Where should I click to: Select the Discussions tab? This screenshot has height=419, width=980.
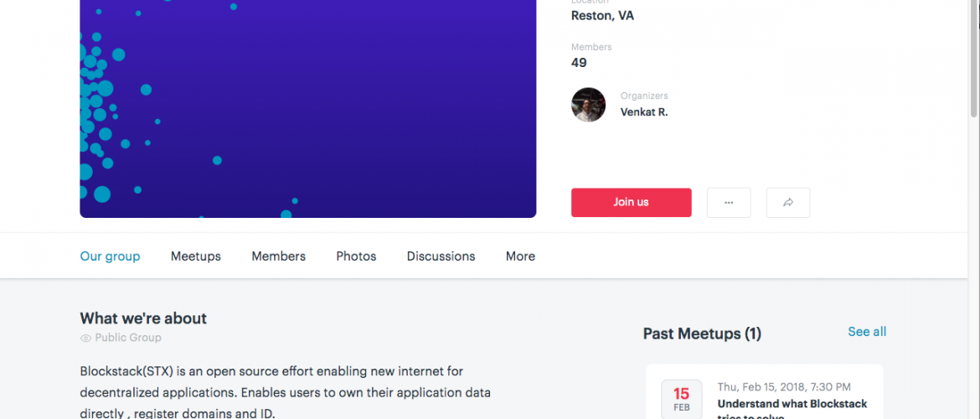pyautogui.click(x=441, y=256)
